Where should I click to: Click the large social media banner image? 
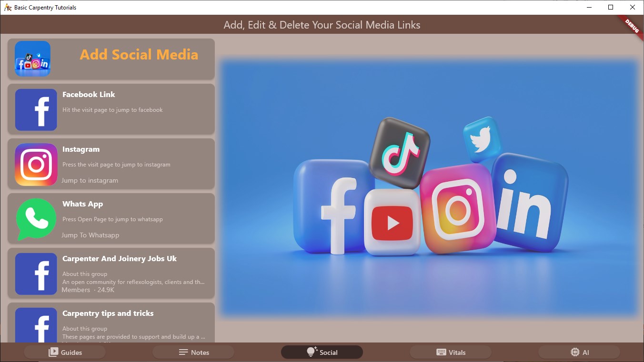click(429, 188)
